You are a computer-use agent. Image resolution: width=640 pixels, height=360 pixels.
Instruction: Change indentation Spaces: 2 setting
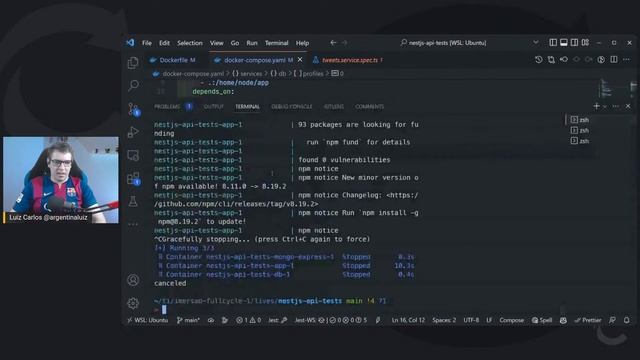[444, 320]
